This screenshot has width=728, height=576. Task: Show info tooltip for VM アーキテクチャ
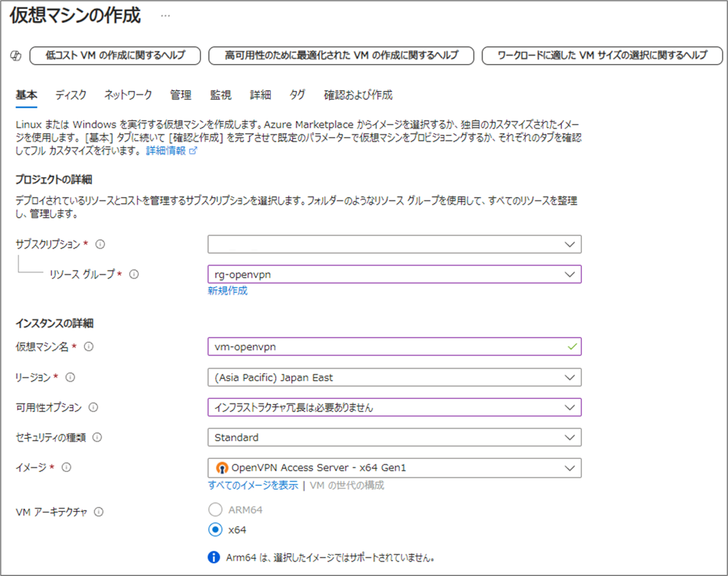pos(99,512)
